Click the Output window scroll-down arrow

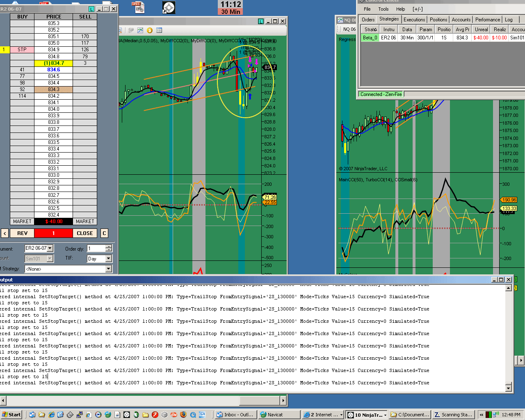[x=509, y=388]
